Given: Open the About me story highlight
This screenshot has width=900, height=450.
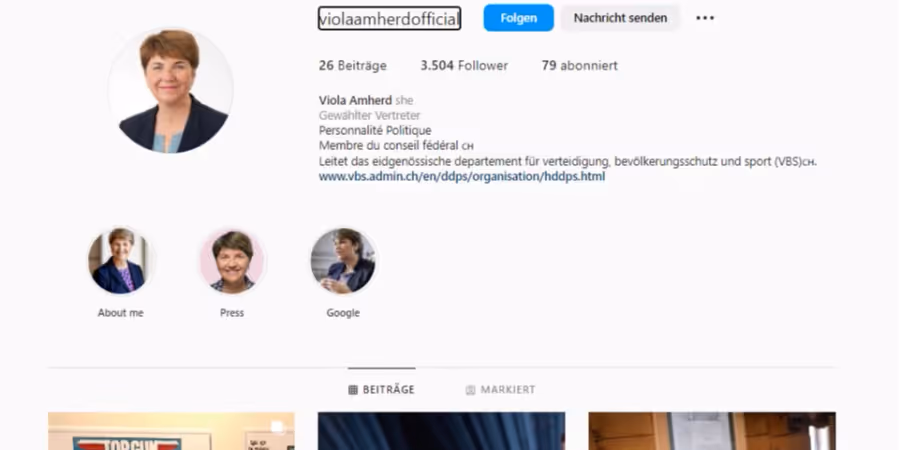Looking at the screenshot, I should (119, 261).
